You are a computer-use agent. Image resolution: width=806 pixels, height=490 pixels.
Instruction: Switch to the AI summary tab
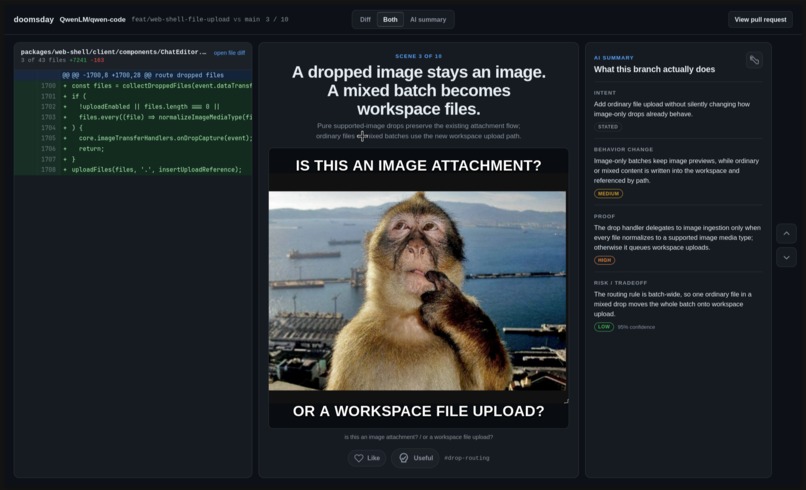click(428, 20)
